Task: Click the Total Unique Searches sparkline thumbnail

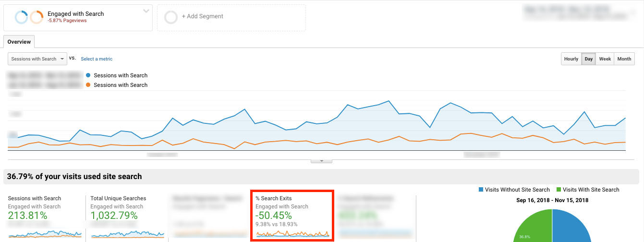Action: pos(127,234)
